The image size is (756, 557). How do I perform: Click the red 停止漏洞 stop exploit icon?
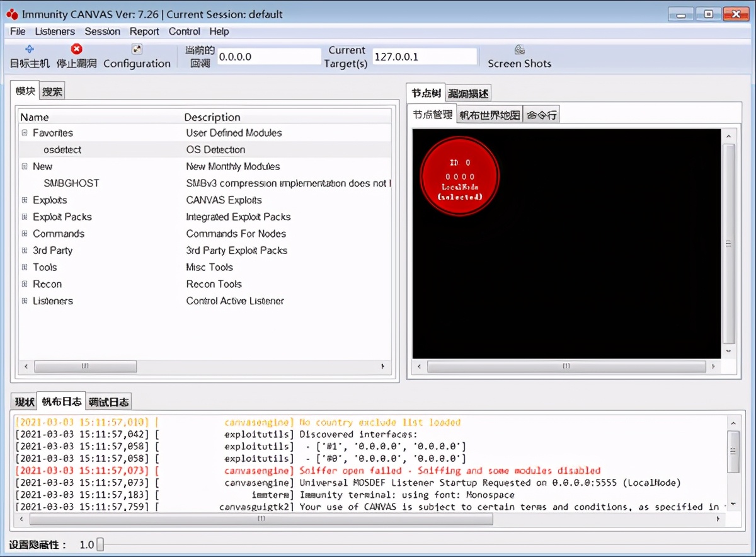tap(76, 50)
